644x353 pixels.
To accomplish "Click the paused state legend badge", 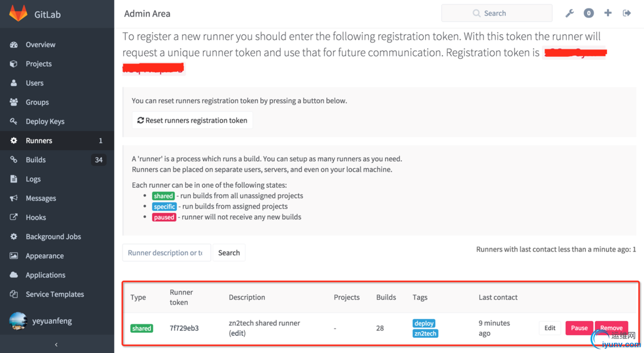I will [164, 217].
